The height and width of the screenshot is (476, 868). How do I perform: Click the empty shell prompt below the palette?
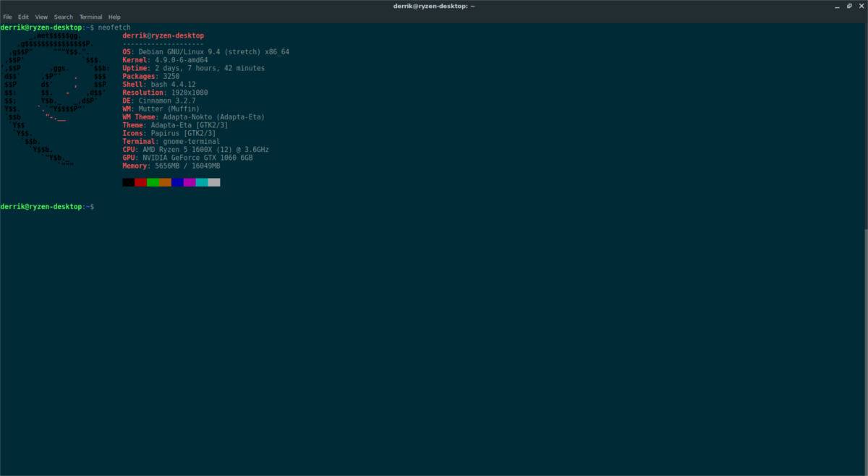48,207
